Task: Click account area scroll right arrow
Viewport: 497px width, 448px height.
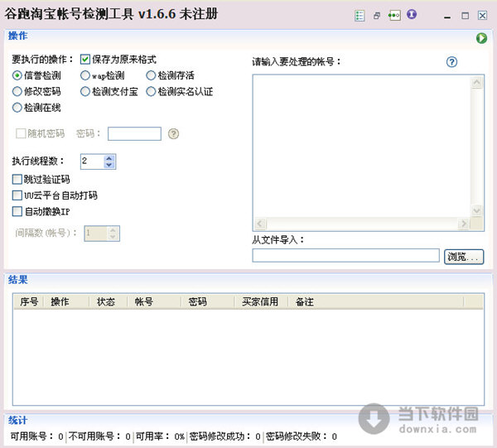Action: point(464,224)
